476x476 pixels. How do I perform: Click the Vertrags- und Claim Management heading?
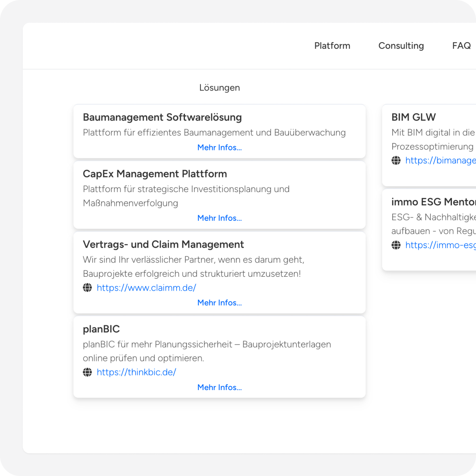(163, 244)
